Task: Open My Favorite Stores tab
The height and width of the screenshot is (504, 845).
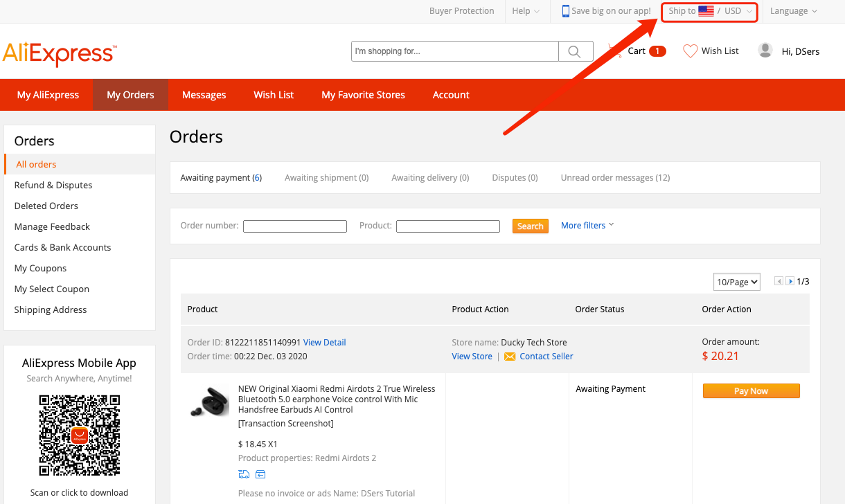Action: coord(363,95)
